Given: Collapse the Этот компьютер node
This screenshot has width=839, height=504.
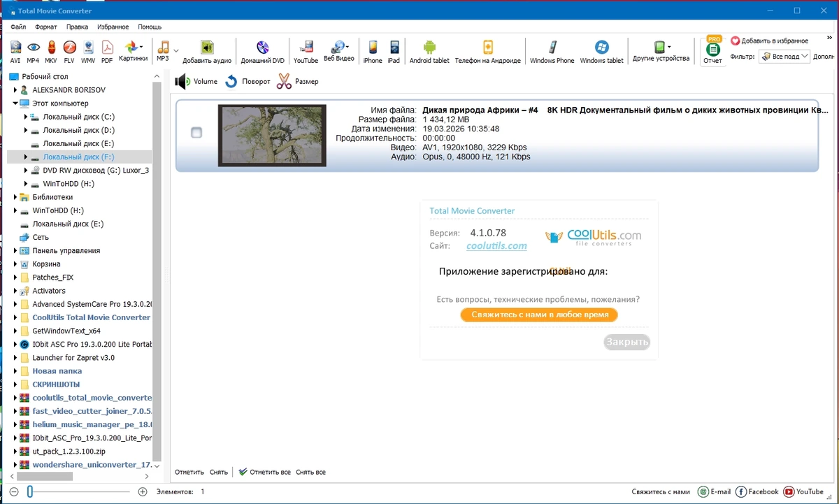Looking at the screenshot, I should tap(16, 103).
